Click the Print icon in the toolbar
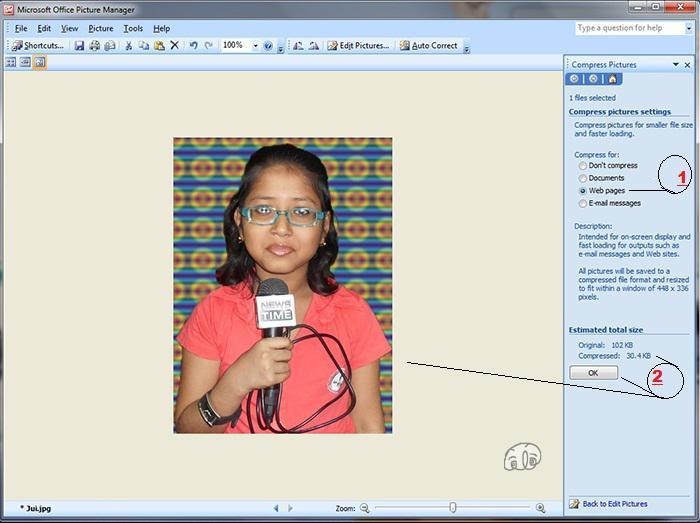This screenshot has width=700, height=523. pyautogui.click(x=95, y=46)
